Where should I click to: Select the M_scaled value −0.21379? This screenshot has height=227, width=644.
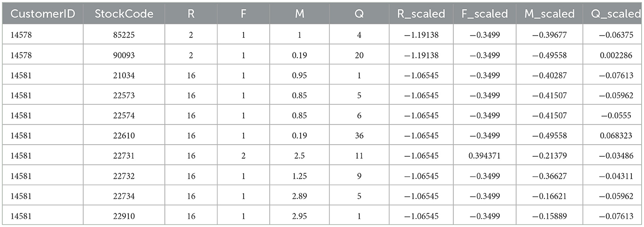tap(549, 156)
